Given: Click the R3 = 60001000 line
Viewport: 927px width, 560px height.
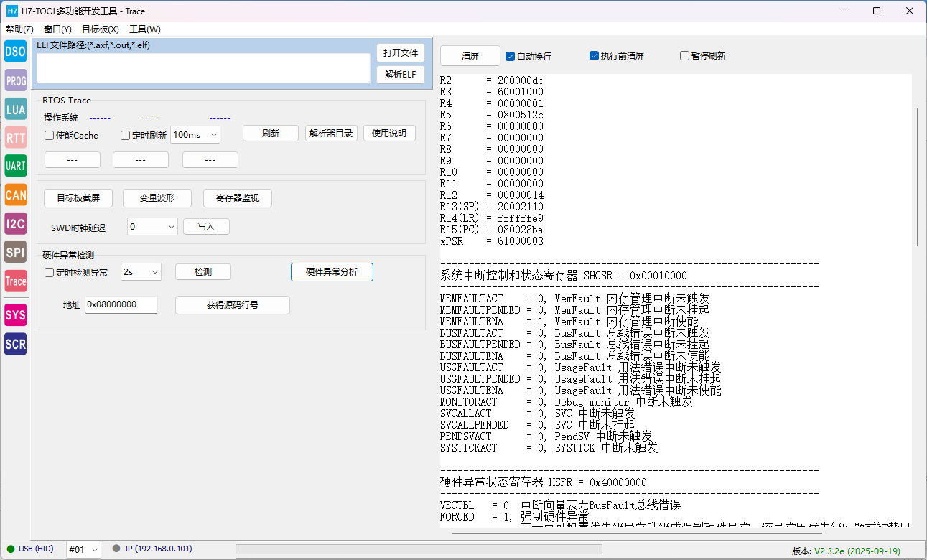Looking at the screenshot, I should 492,92.
